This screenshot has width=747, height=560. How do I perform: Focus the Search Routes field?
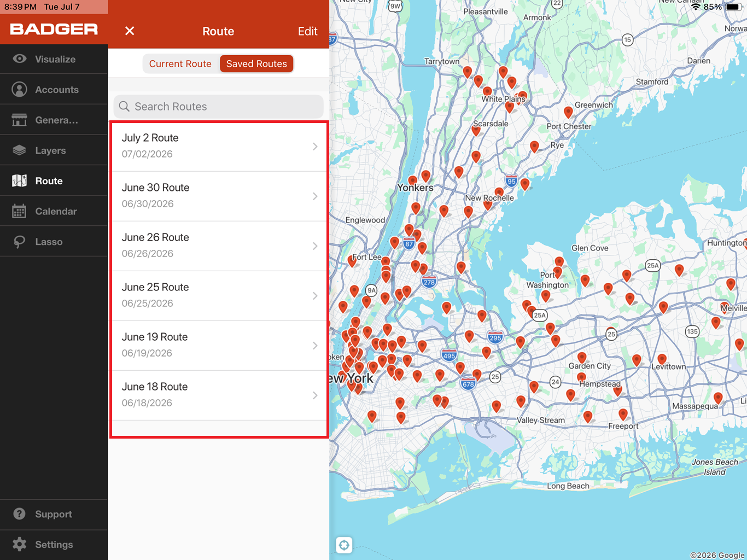pyautogui.click(x=219, y=106)
